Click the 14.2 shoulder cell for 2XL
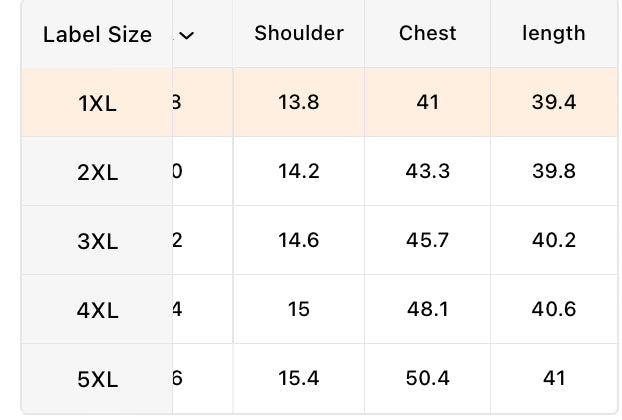This screenshot has height=420, width=622. coord(299,171)
